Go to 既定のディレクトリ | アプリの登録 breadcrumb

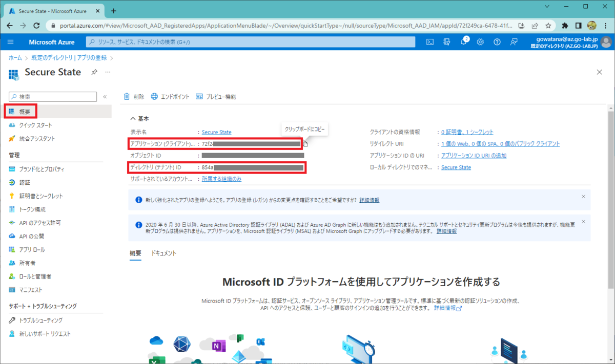[69, 58]
